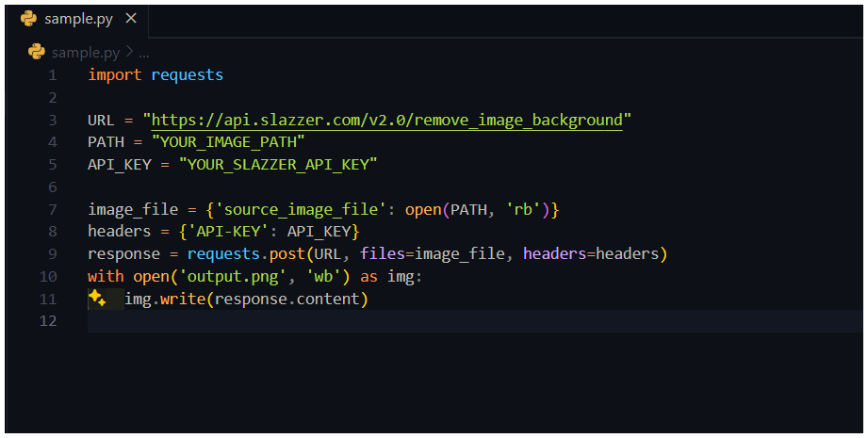
Task: Click the 'files' keyword argument
Action: 383,253
